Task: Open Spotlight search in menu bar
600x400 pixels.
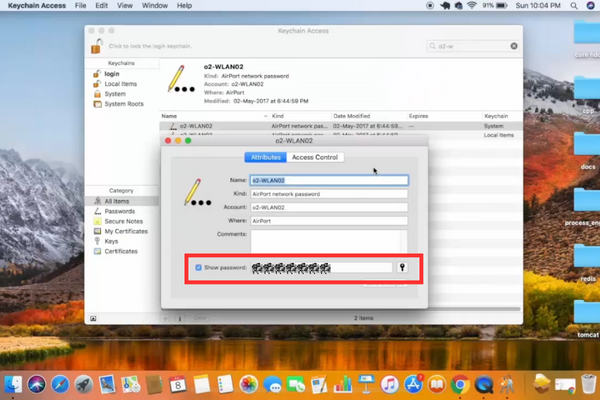Action: (574, 5)
